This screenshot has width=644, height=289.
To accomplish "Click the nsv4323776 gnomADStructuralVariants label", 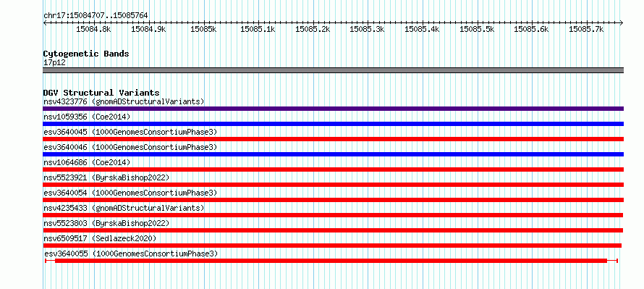I will 124,101.
